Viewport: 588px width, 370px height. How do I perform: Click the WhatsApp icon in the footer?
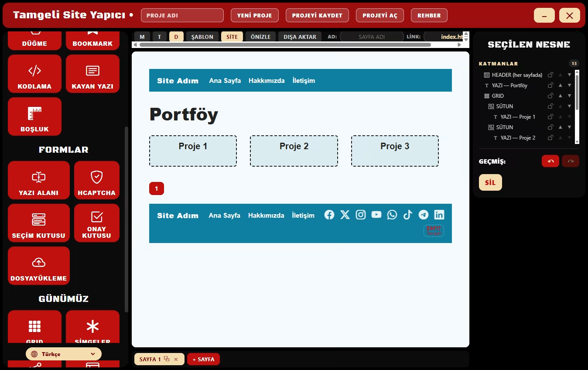click(x=392, y=215)
